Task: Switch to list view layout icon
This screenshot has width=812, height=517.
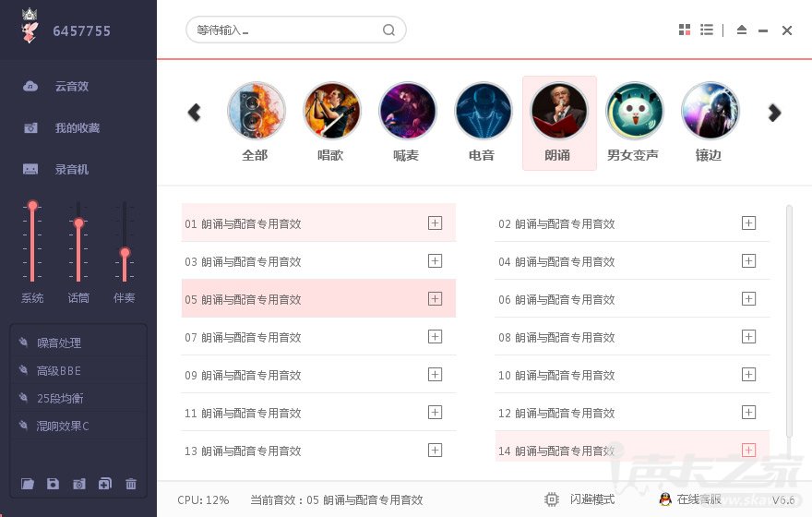Action: [707, 30]
